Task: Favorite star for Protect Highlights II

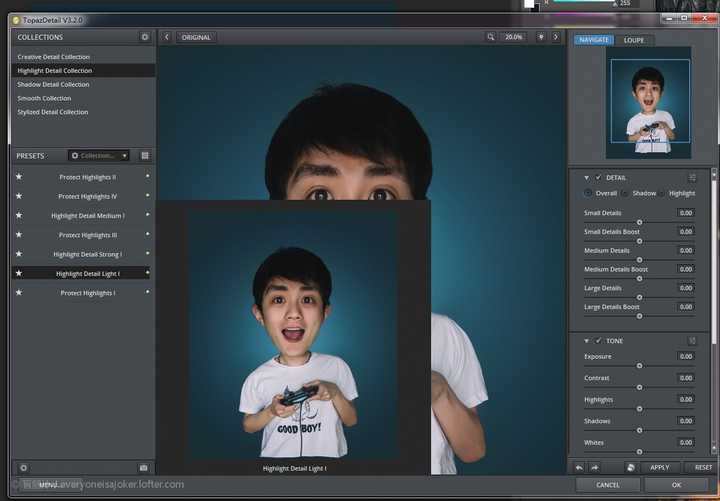Action: point(19,177)
